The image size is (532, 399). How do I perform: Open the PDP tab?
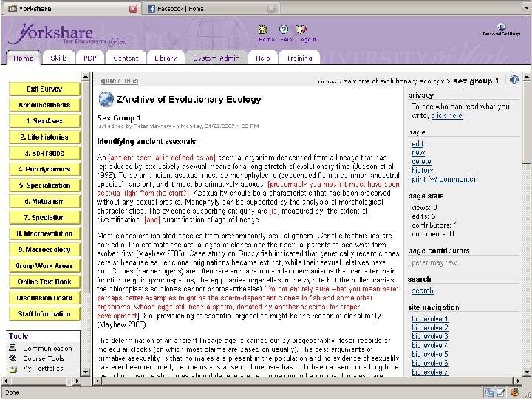[90, 58]
